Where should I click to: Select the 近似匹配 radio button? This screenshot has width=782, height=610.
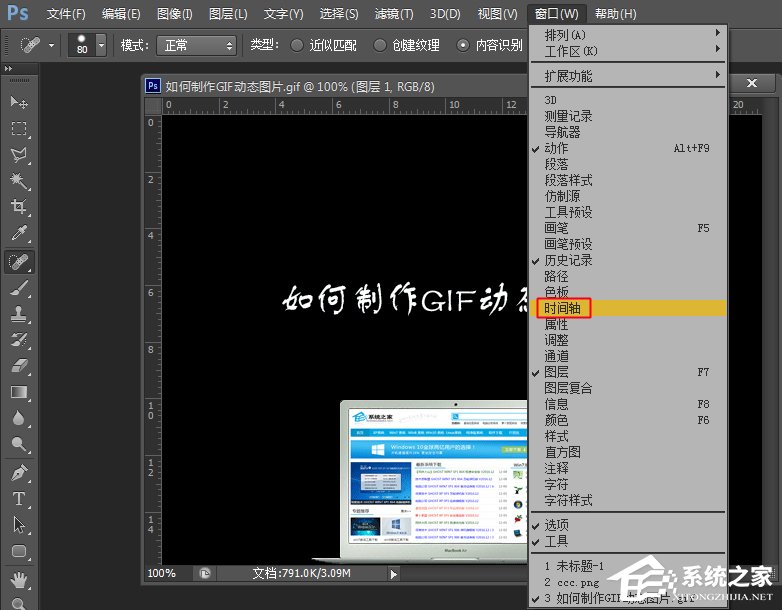coord(297,45)
